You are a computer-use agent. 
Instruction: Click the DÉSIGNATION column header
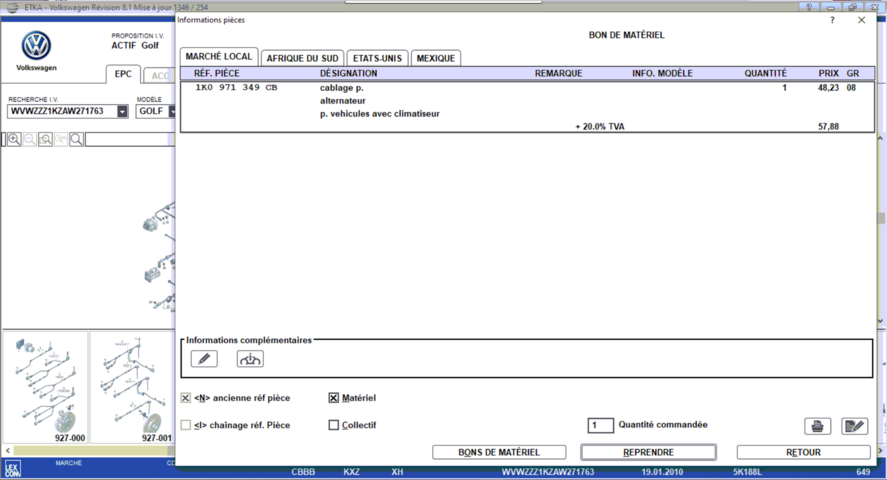[348, 73]
